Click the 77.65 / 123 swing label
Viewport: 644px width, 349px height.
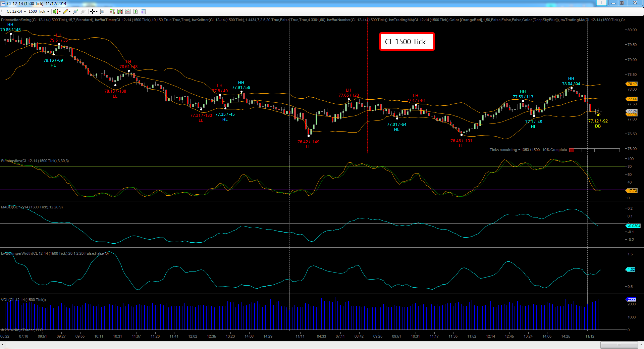click(349, 95)
